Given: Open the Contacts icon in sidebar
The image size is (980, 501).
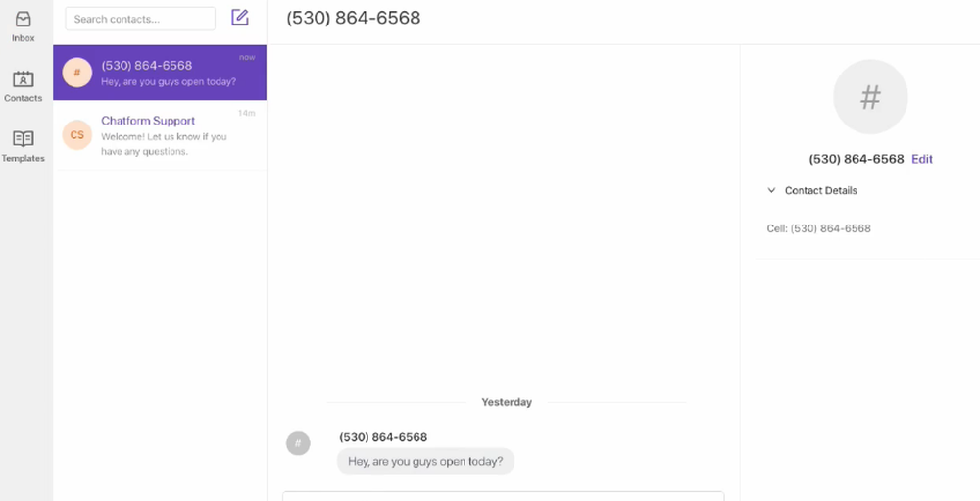Looking at the screenshot, I should click(x=24, y=79).
